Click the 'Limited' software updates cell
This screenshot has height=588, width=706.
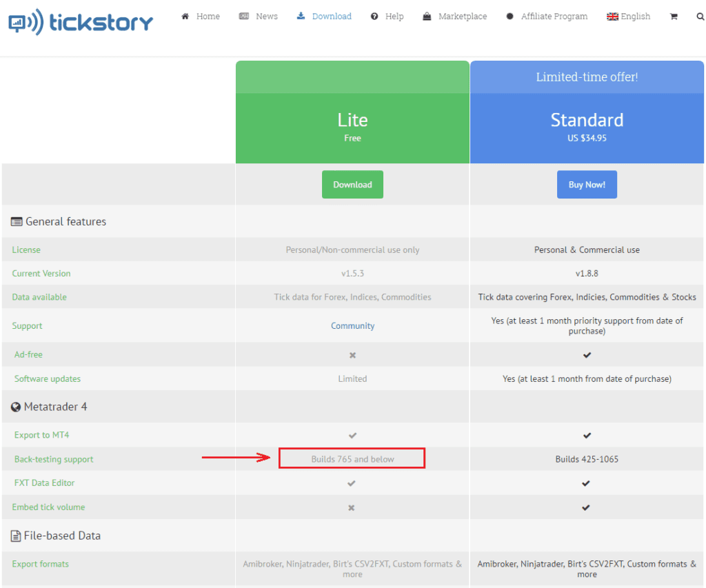[352, 378]
